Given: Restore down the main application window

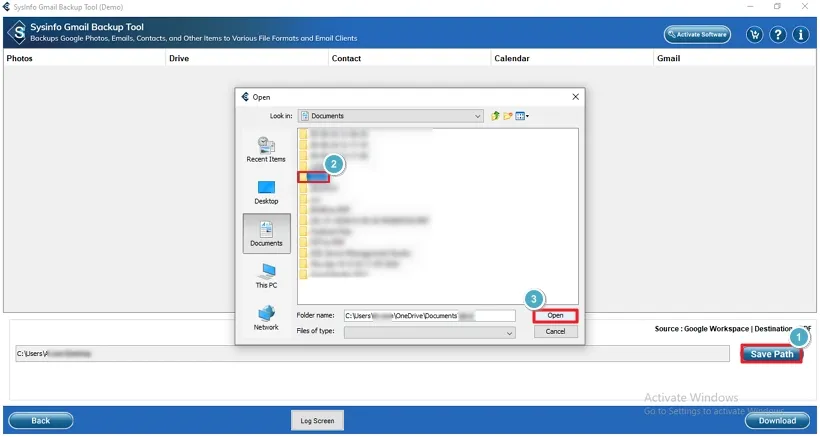Looking at the screenshot, I should (x=778, y=6).
